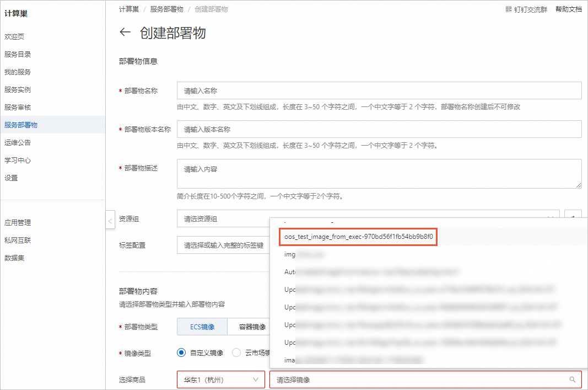The image size is (588, 390).
Task: Open 服务实例 in the sidebar
Action: pos(18,89)
